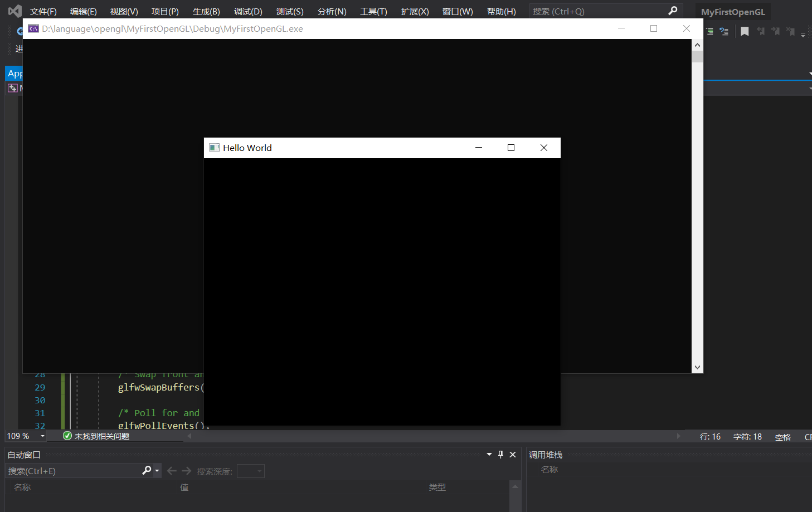This screenshot has height=512, width=812.
Task: Open the 视图(V) menu
Action: tap(123, 11)
